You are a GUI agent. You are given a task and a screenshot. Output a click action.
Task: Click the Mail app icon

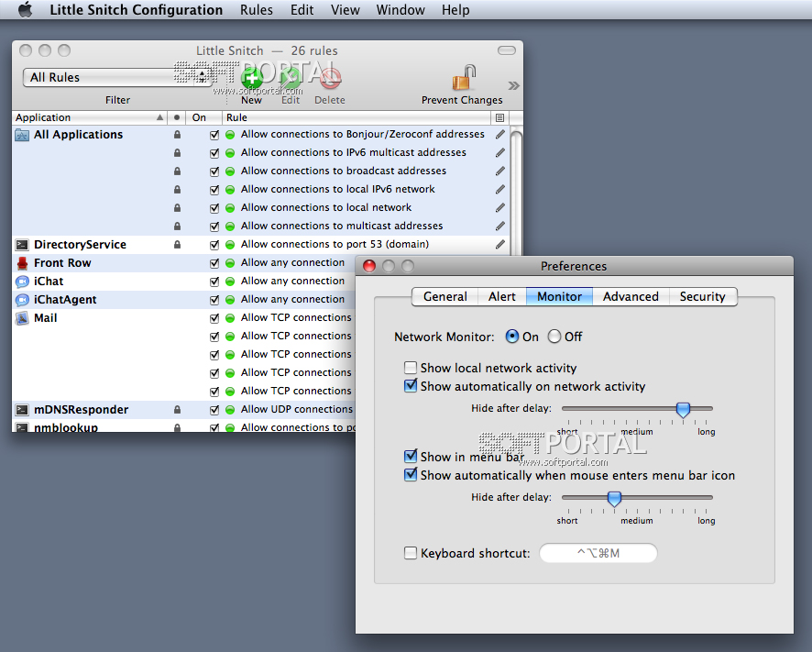coord(22,318)
